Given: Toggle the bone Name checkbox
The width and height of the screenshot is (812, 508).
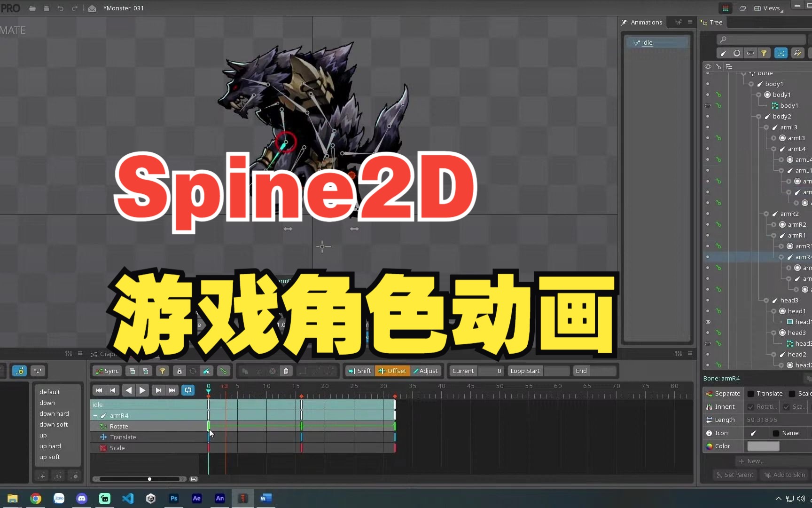Looking at the screenshot, I should click(x=776, y=433).
